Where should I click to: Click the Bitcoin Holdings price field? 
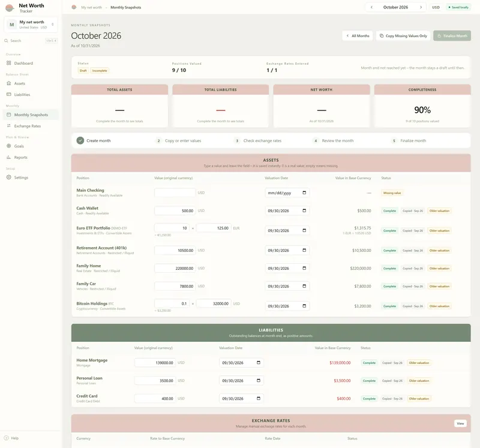[214, 303]
